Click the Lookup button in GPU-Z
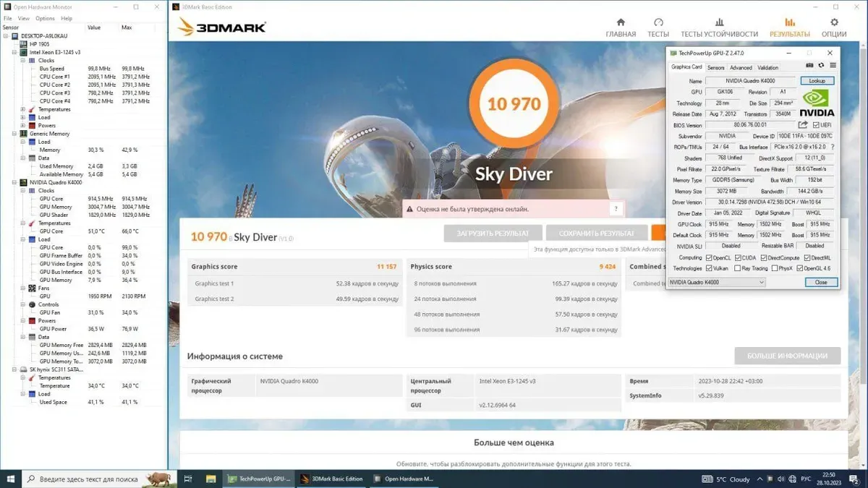 tap(817, 81)
